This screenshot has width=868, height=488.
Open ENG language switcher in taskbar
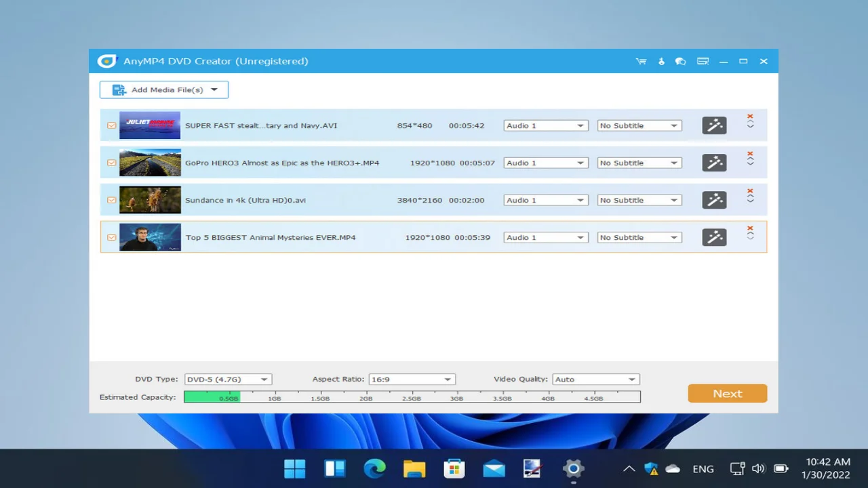[x=703, y=468]
